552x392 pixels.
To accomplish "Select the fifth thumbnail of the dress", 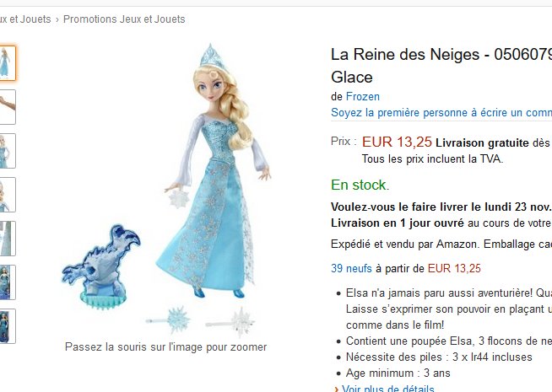I will click(5, 239).
